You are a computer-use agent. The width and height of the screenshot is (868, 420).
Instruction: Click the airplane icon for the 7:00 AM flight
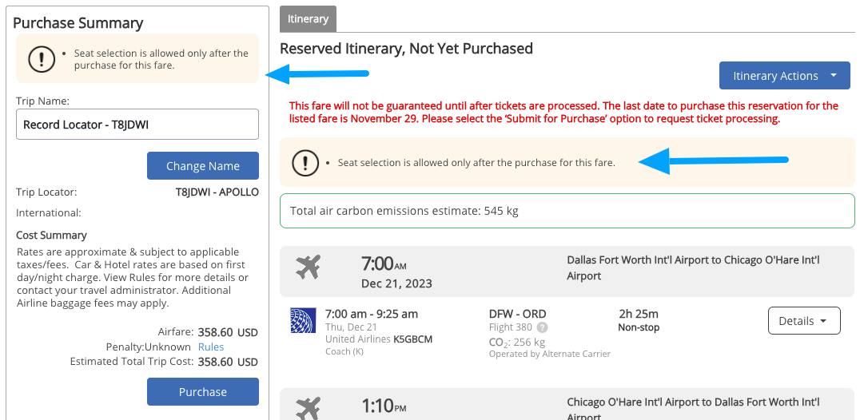308,267
